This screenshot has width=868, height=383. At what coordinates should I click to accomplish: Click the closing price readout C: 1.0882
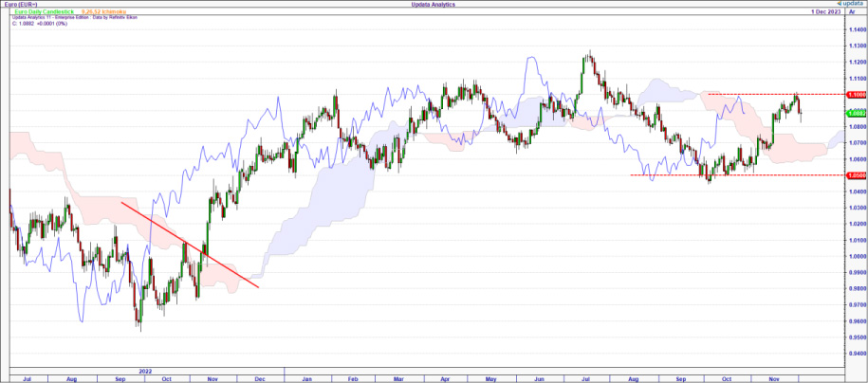38,23
